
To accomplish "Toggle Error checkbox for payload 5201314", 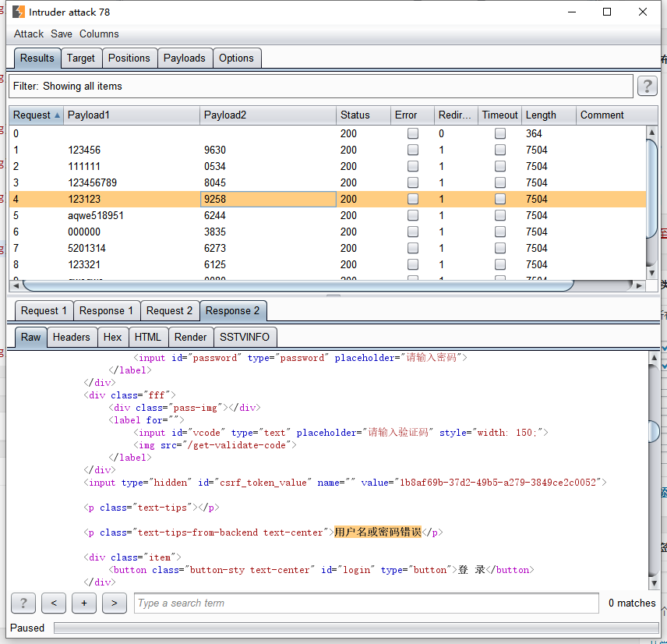I will pos(413,248).
